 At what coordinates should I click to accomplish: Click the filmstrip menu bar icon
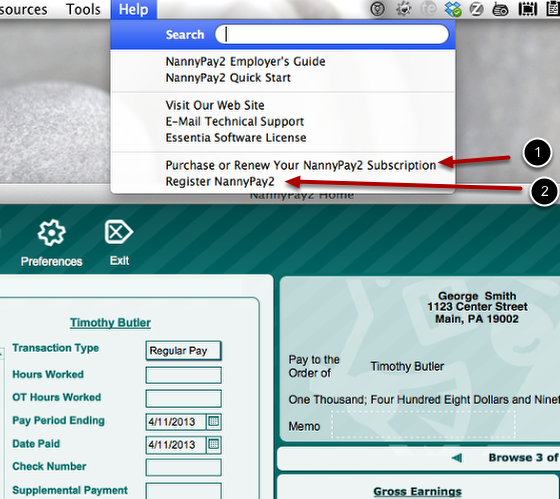point(528,9)
